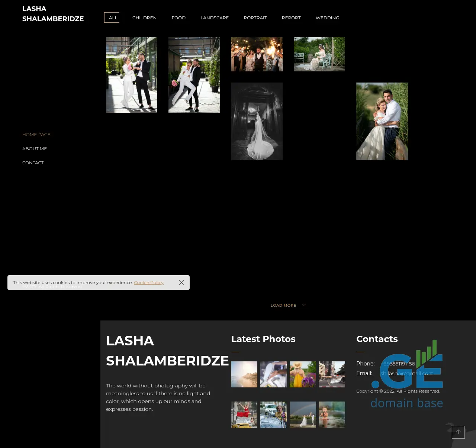The image size is (476, 448).
Task: Click the Lasha Shalamberidze header logo
Action: coord(53,14)
